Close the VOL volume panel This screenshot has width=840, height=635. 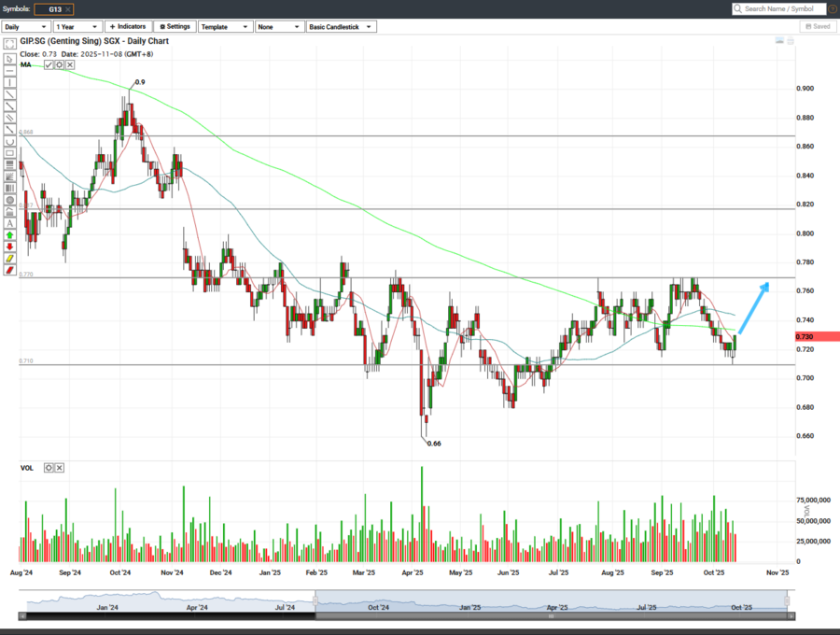[x=59, y=467]
